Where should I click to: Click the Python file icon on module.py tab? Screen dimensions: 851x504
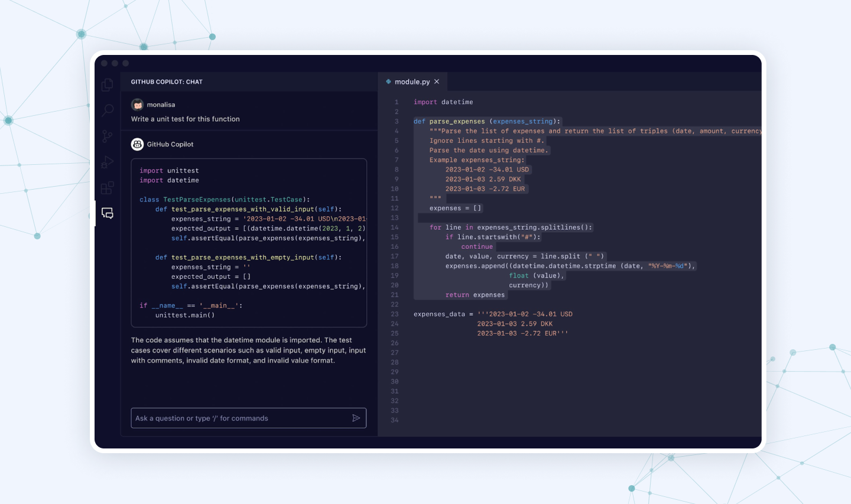coord(388,82)
